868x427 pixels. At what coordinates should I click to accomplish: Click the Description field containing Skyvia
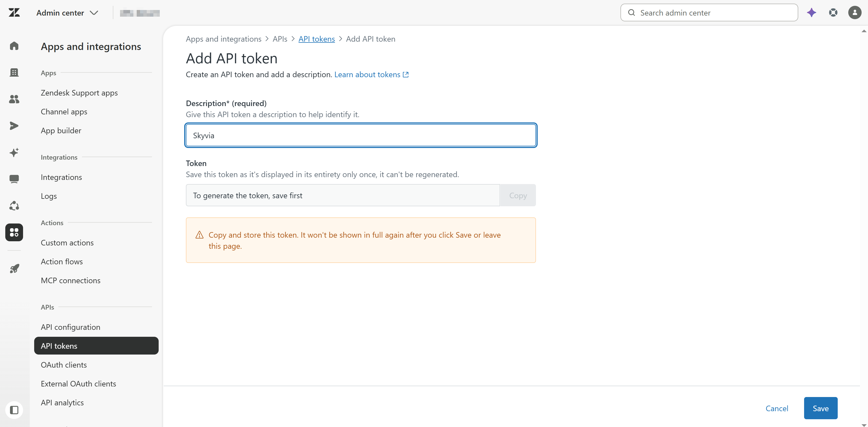[x=361, y=135]
